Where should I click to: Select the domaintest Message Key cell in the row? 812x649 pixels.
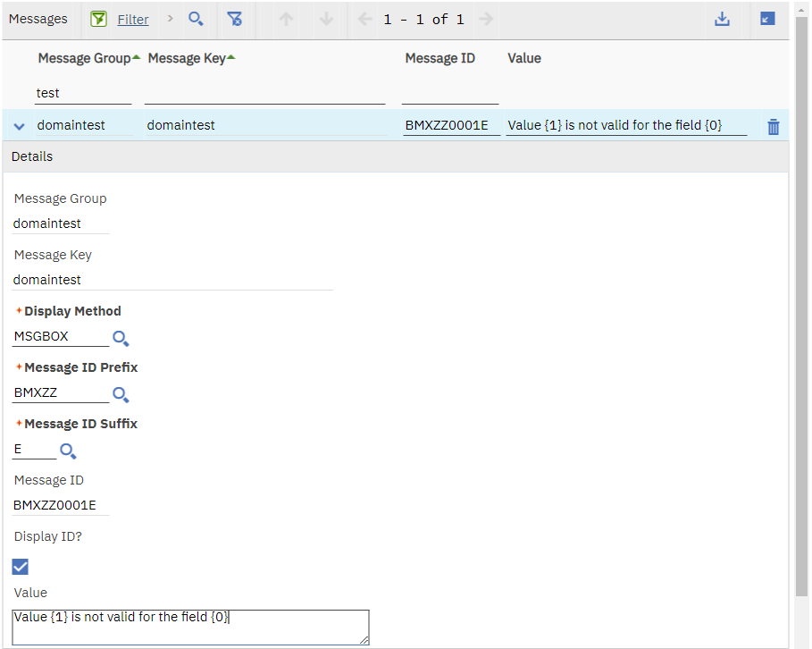(x=265, y=125)
